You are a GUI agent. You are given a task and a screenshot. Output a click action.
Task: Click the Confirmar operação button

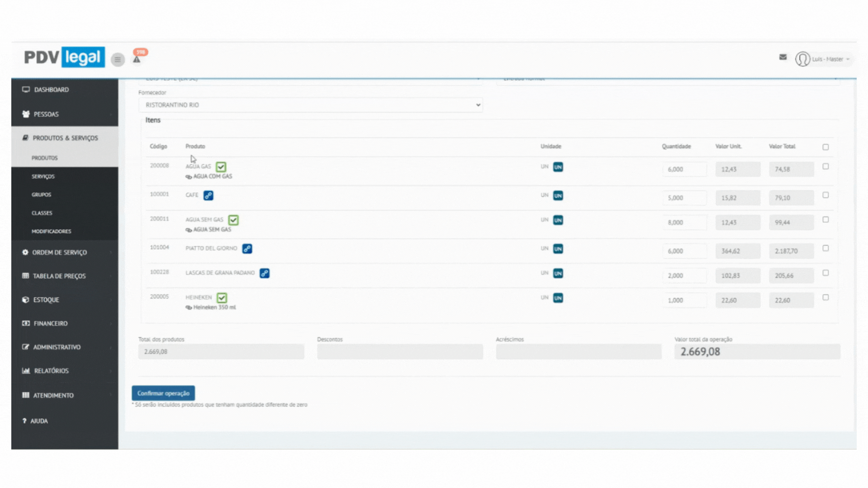click(x=163, y=394)
